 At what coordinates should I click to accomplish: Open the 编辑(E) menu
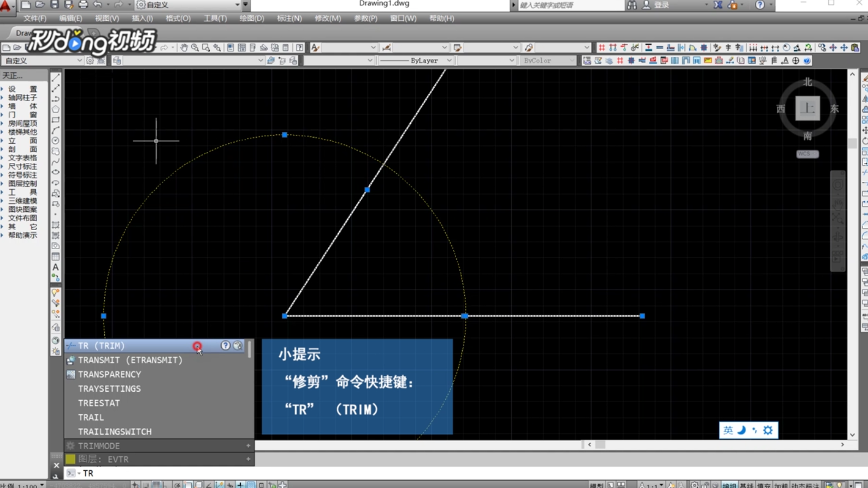[70, 18]
